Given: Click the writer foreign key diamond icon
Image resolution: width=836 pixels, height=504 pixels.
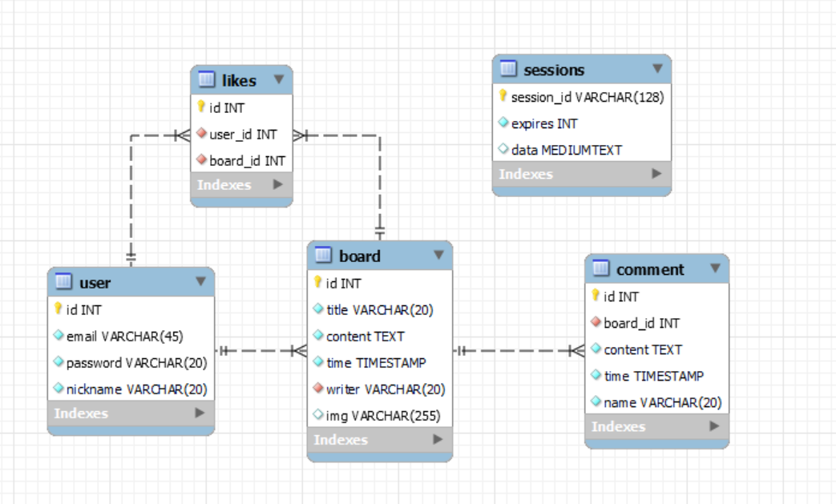Looking at the screenshot, I should point(318,387).
